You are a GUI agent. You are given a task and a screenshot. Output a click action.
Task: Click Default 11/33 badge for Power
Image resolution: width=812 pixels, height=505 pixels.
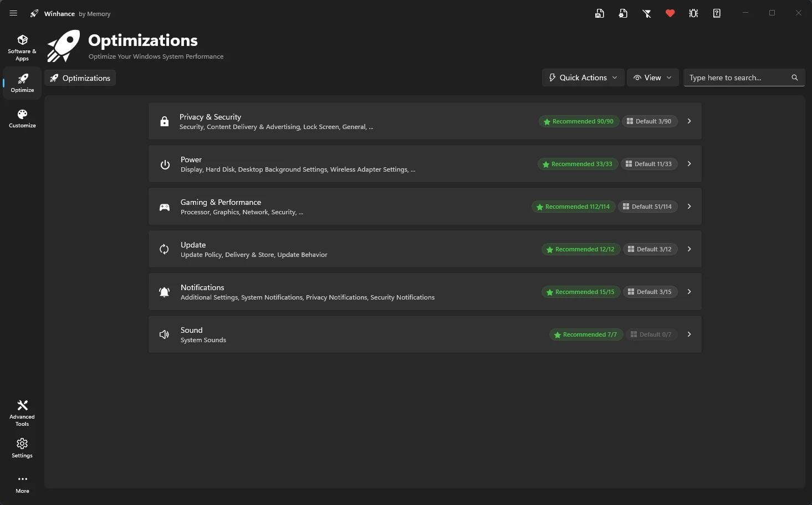[x=649, y=164]
